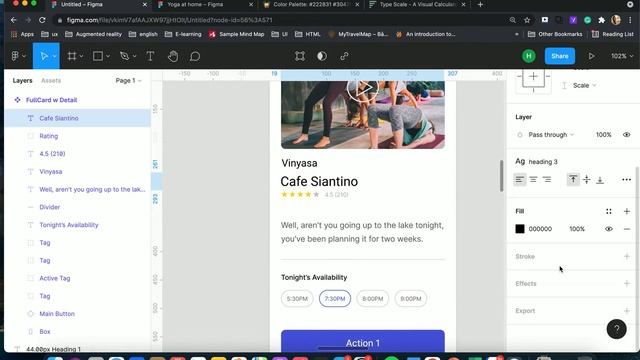
Task: Edit the fill hex value 000000
Action: [540, 229]
